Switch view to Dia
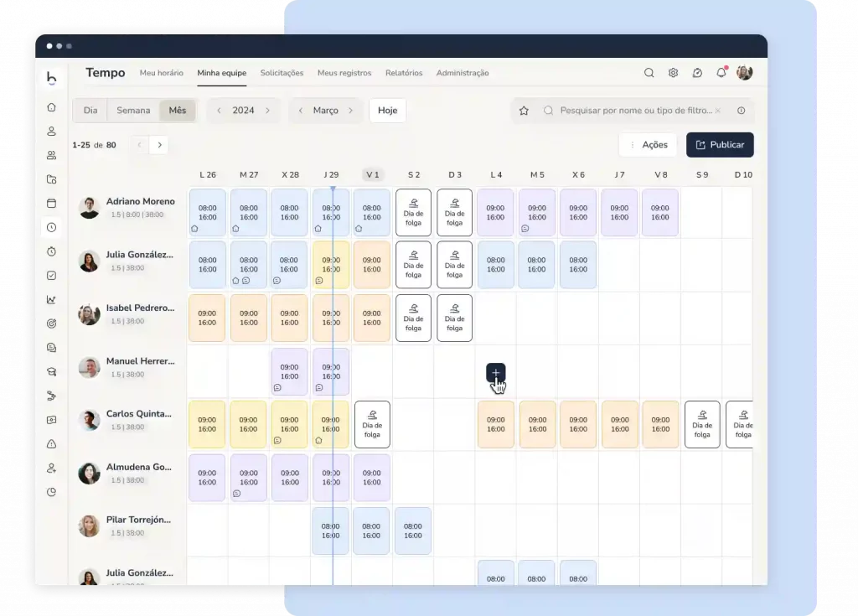 point(90,111)
